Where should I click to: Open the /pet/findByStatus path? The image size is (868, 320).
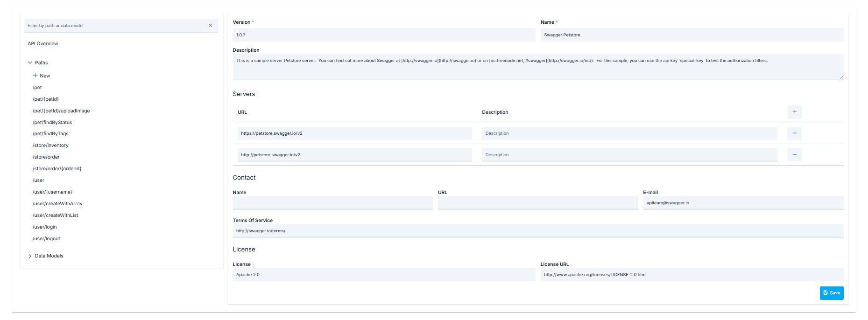click(52, 123)
